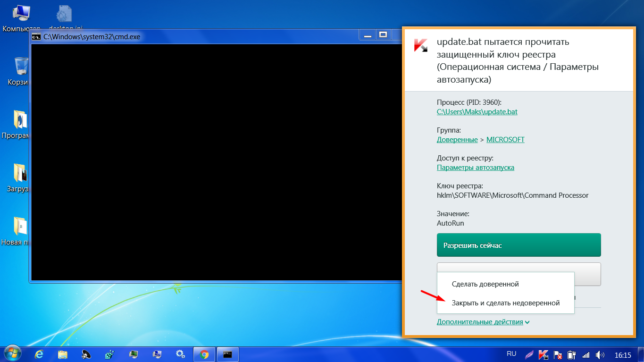
Task: Switch to cmd.exe taskbar button
Action: point(228,354)
